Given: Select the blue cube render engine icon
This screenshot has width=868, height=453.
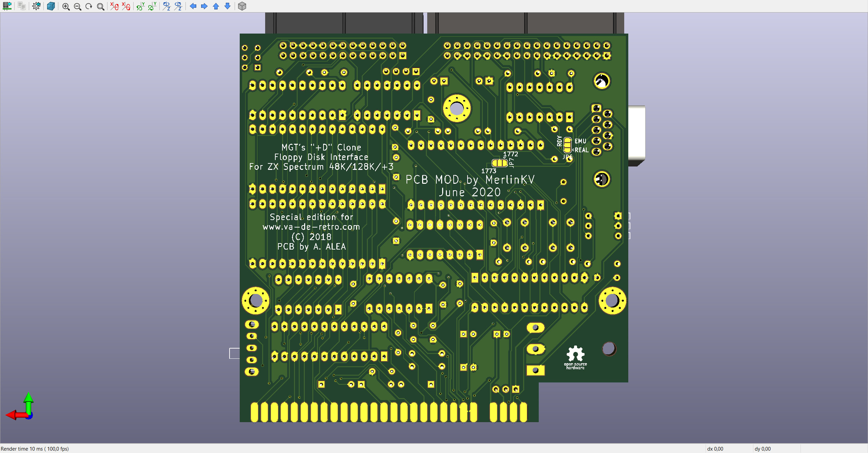Looking at the screenshot, I should [x=51, y=6].
